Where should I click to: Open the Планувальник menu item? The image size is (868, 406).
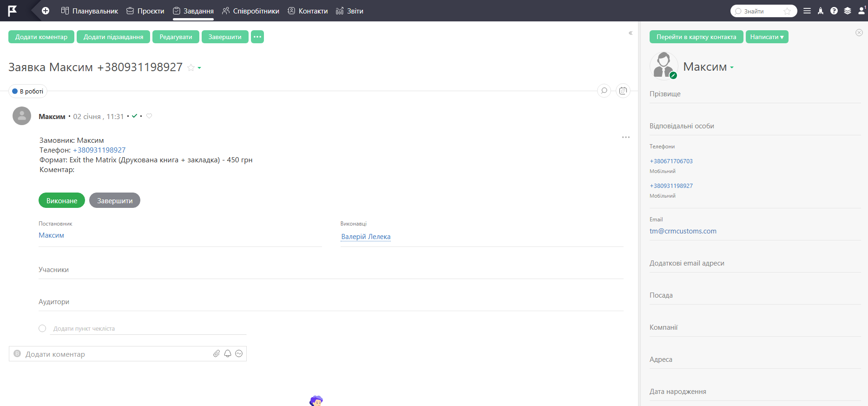coord(90,11)
